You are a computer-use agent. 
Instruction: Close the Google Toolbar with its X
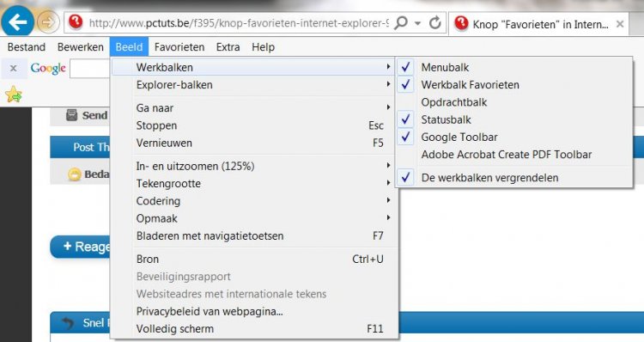click(13, 68)
